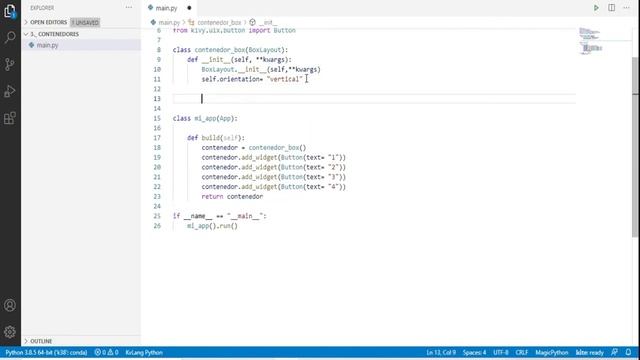Open Explorer views and more actions ellipsis

coord(129,7)
